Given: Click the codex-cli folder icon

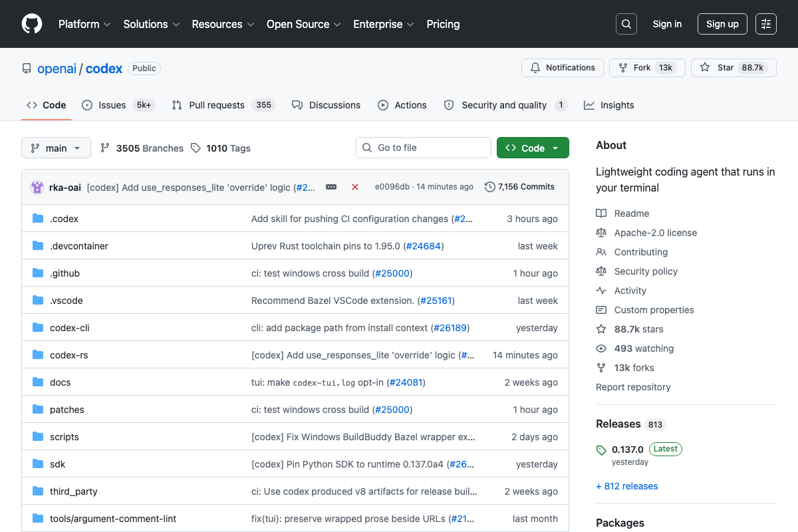Looking at the screenshot, I should 38,328.
